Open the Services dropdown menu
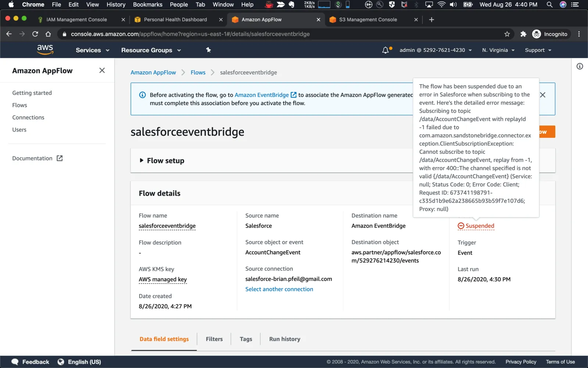This screenshot has height=368, width=588. (x=93, y=50)
